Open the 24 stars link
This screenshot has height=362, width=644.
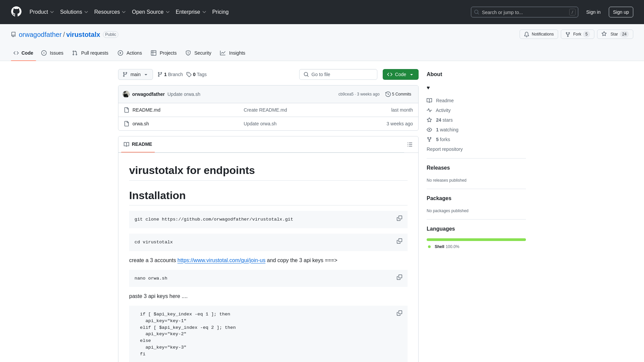pyautogui.click(x=440, y=120)
